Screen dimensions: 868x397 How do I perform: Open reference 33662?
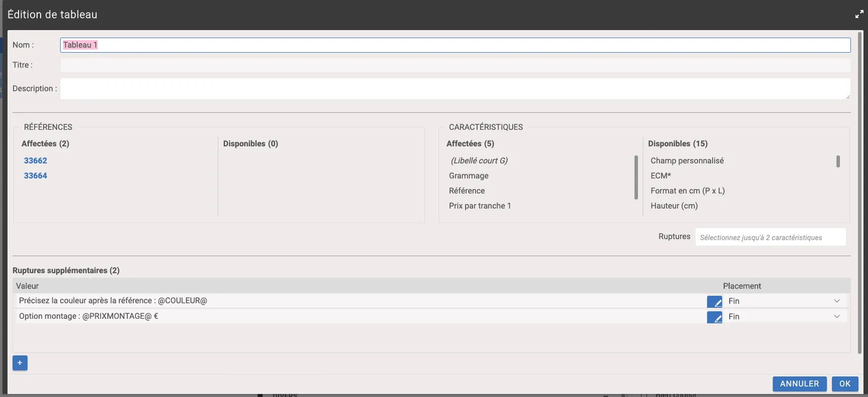(x=36, y=161)
